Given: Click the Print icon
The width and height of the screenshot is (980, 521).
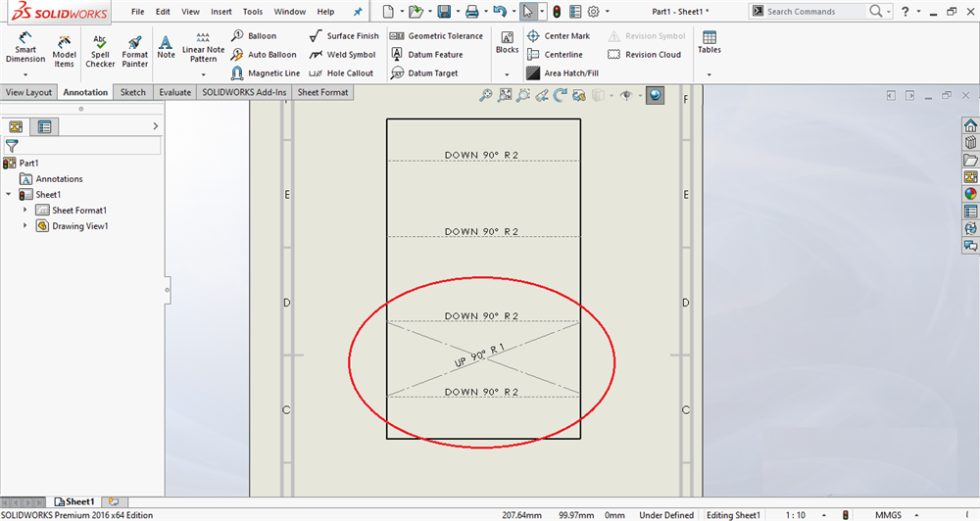Looking at the screenshot, I should coord(472,11).
